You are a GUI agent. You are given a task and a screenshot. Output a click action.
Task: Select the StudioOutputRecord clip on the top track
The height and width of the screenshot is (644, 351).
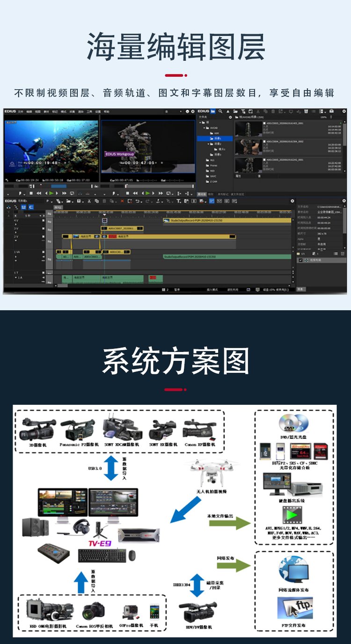[227, 220]
